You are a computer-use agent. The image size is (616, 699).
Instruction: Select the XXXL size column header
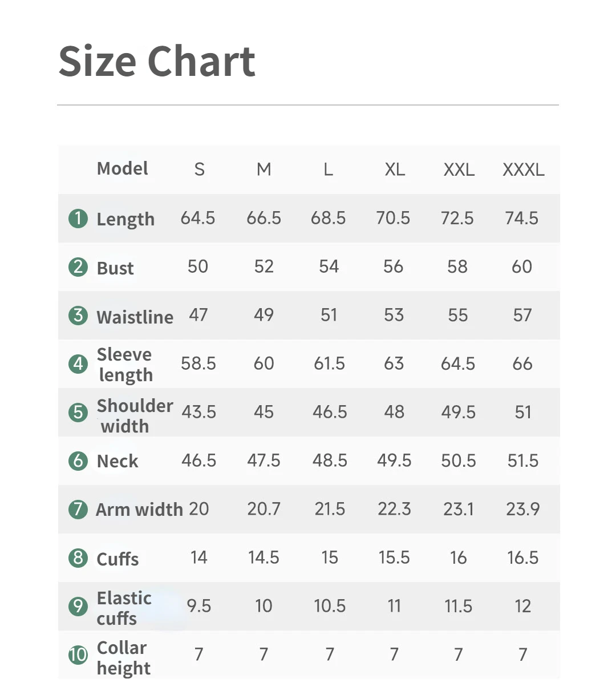coord(523,169)
